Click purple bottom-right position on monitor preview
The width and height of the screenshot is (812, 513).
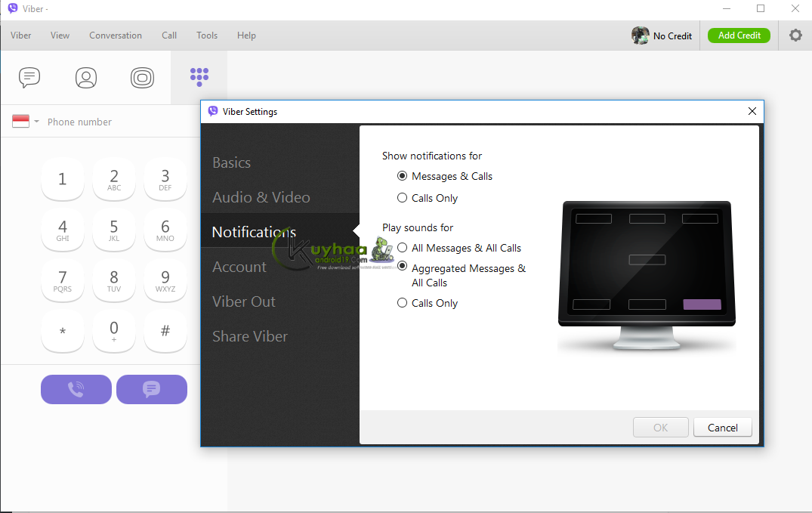702,304
